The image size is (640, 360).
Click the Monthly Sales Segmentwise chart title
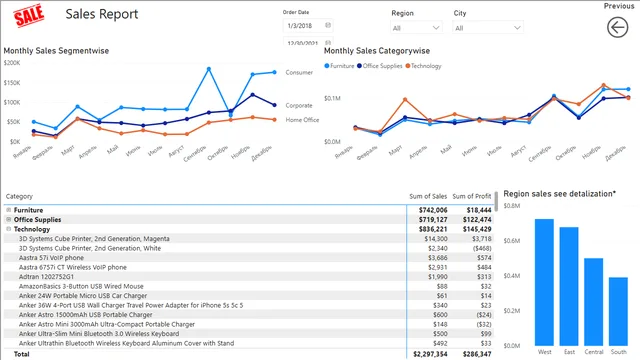click(x=56, y=51)
